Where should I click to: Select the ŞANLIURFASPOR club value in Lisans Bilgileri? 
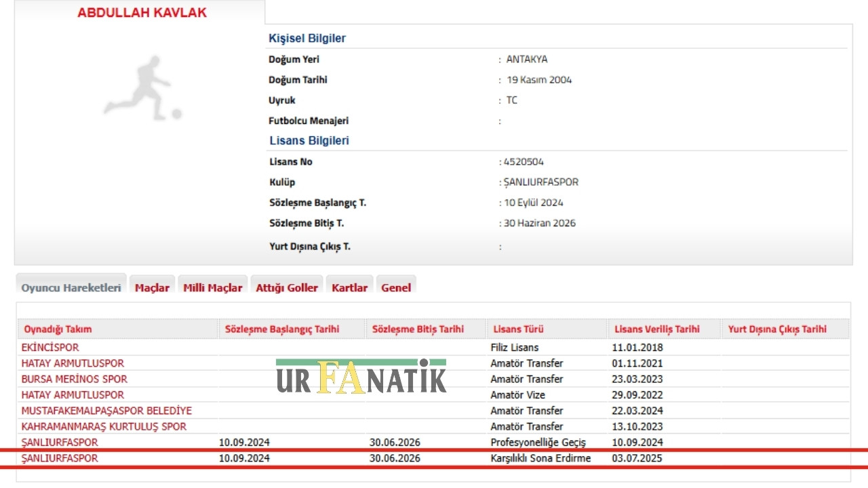541,182
